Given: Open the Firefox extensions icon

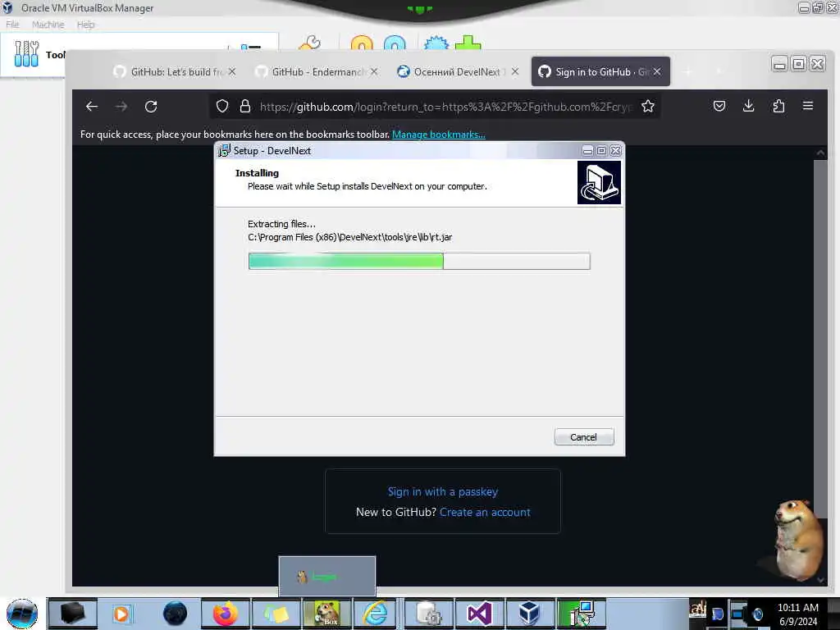Looking at the screenshot, I should click(778, 106).
